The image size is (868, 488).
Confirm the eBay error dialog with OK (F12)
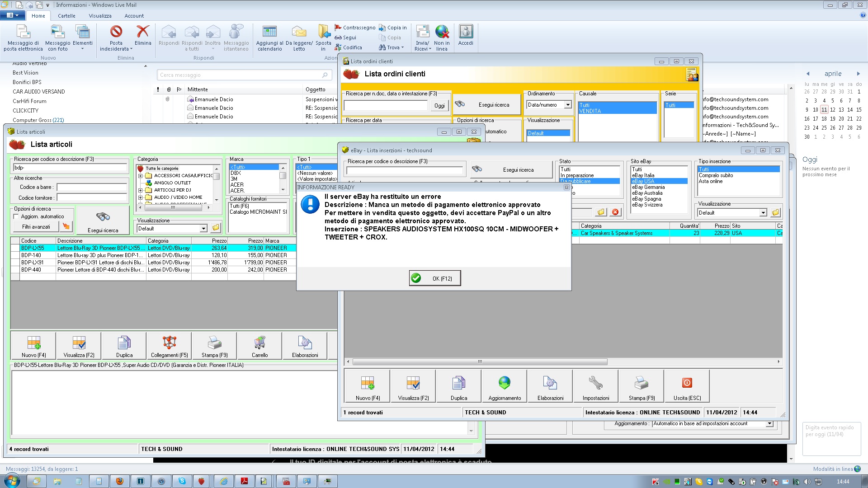tap(435, 278)
